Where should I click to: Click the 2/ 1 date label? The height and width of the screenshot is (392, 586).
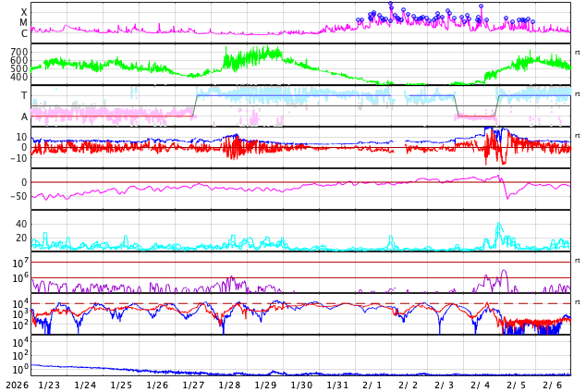point(372,385)
